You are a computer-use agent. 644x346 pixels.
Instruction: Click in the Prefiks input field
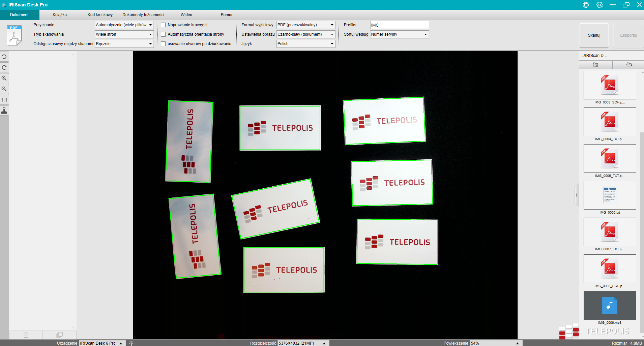[x=399, y=25]
